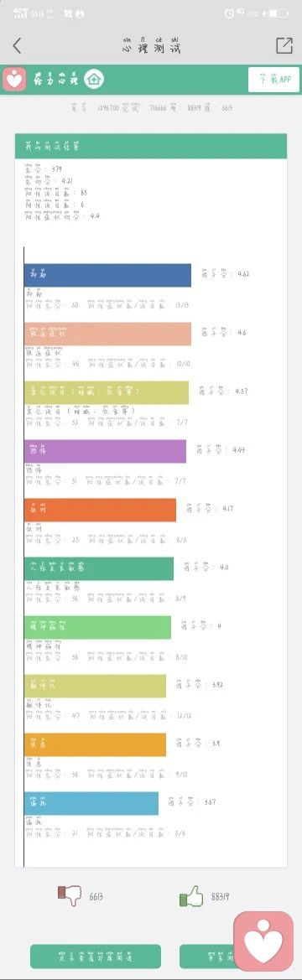The height and width of the screenshot is (980, 302).
Task: Tap the 心理测试 page title
Action: [x=151, y=45]
